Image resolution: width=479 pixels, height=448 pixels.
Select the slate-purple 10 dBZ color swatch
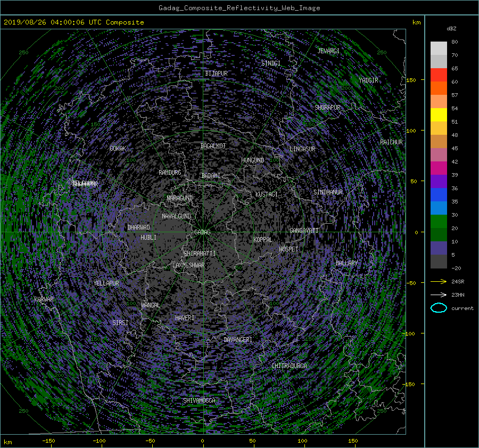(x=439, y=248)
